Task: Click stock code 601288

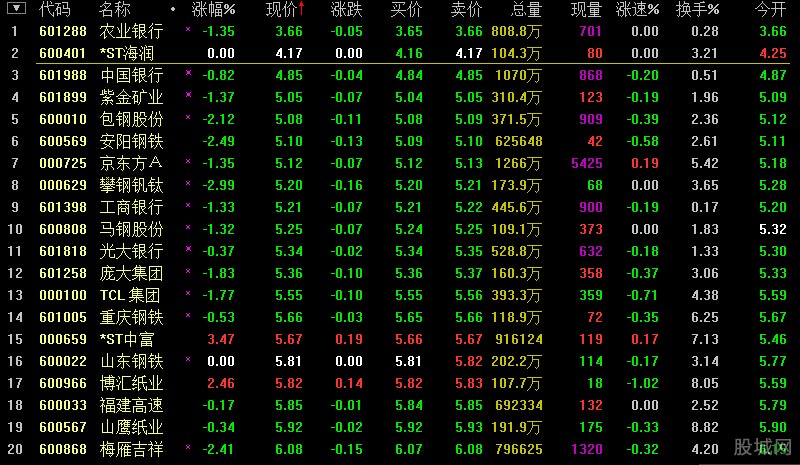Action: (x=63, y=31)
